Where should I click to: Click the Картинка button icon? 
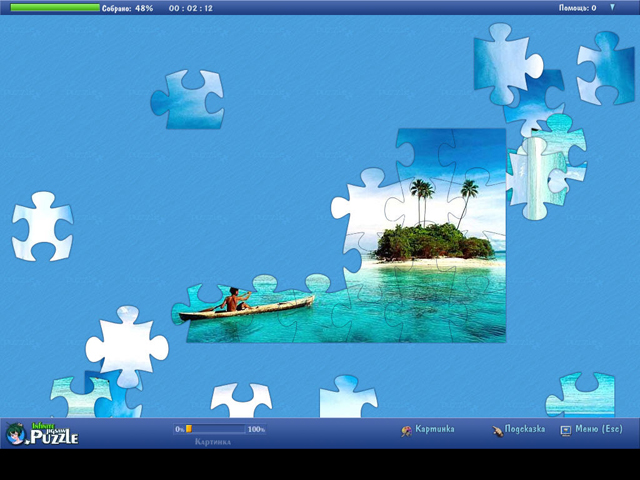tap(407, 431)
